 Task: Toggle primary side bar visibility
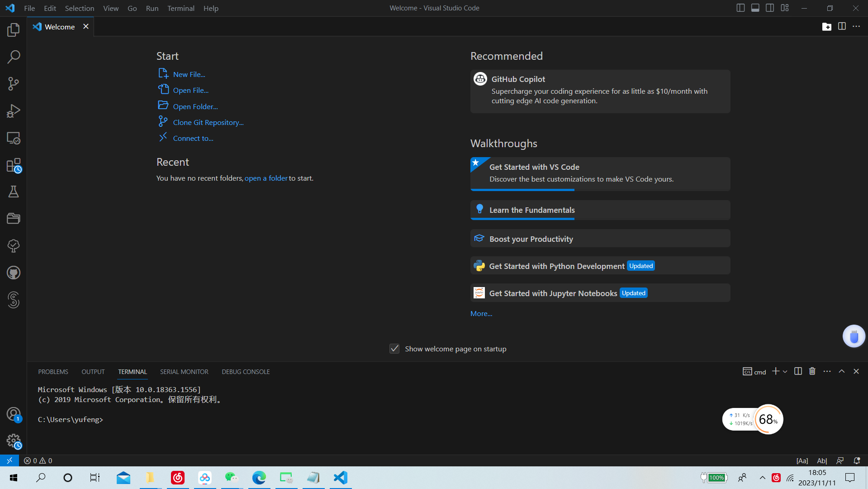(x=740, y=8)
